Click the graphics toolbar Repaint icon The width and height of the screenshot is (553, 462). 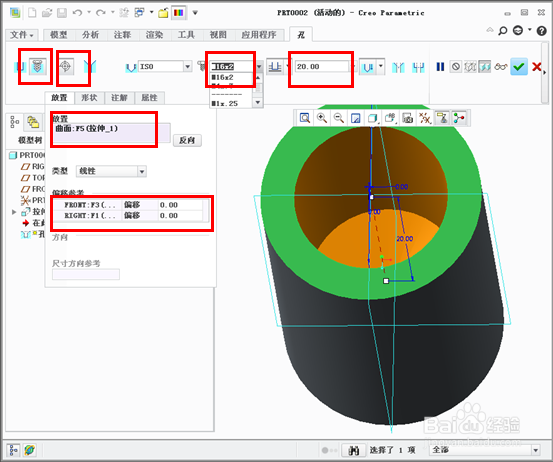(x=356, y=118)
